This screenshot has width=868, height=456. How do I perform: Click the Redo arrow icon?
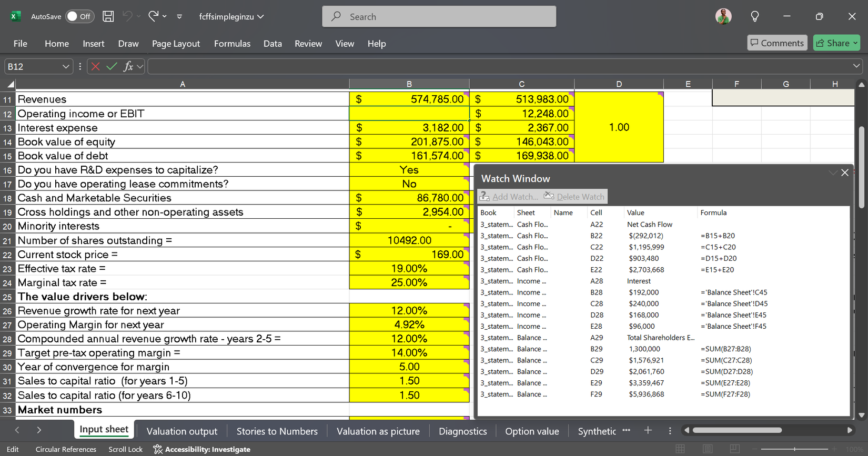153,16
